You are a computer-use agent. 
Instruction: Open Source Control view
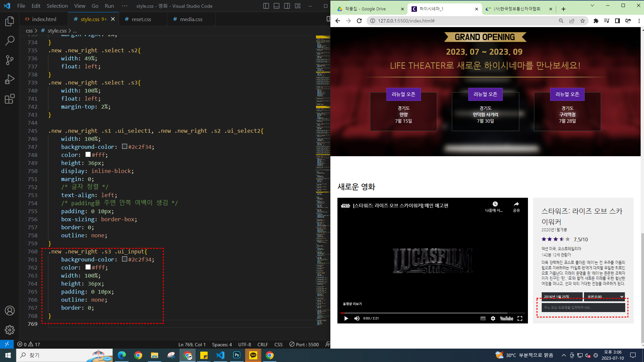(10, 60)
